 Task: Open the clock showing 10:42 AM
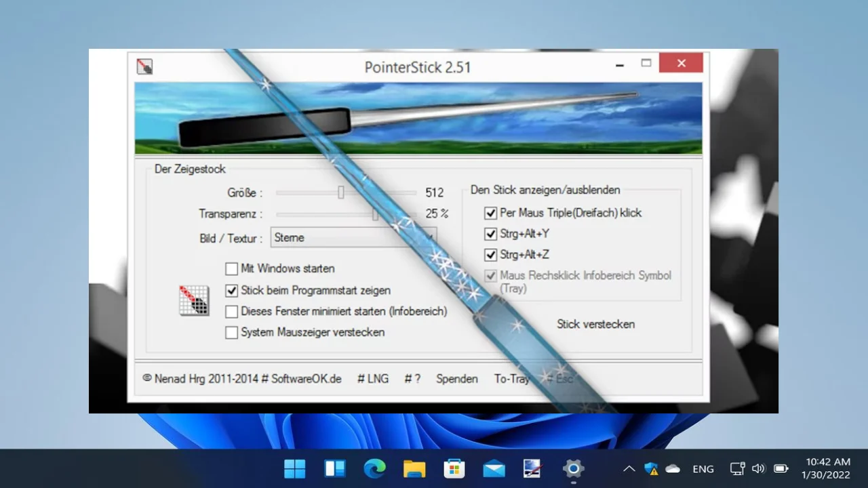coord(825,468)
